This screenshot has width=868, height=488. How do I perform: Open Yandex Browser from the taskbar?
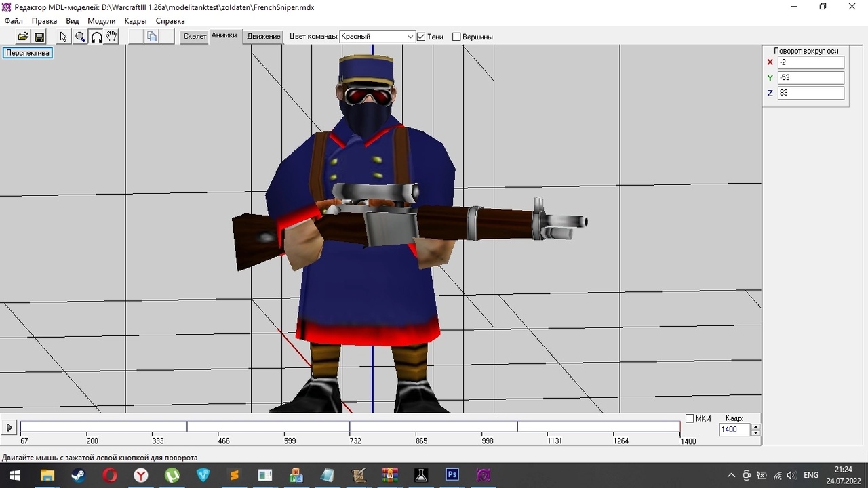(x=141, y=475)
